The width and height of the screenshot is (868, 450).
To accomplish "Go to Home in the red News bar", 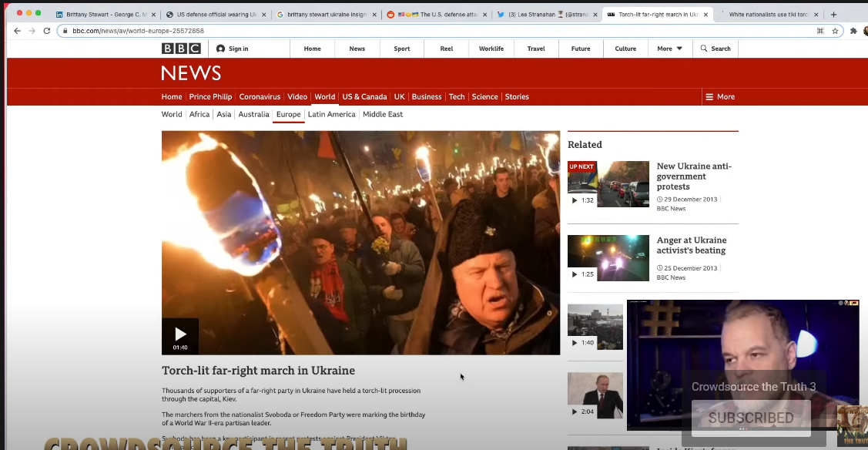I will [172, 97].
